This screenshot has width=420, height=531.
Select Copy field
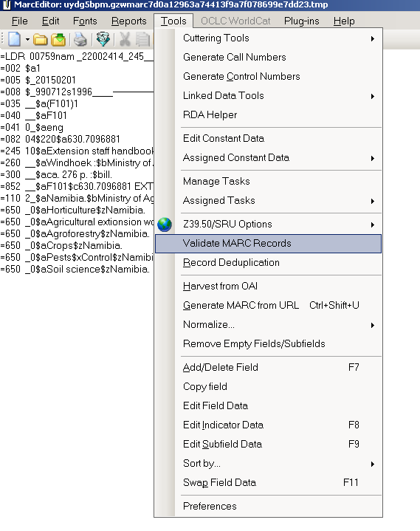click(x=268, y=387)
